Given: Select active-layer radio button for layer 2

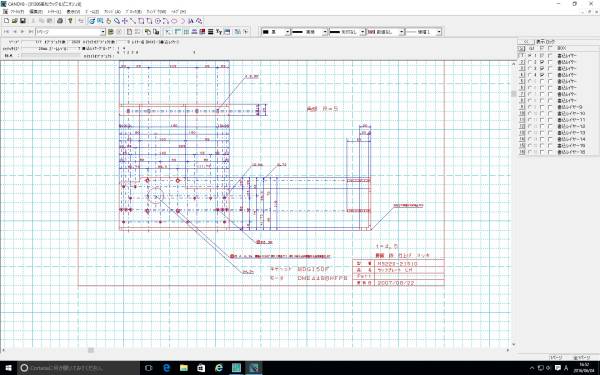Looking at the screenshot, I should click(x=530, y=62).
